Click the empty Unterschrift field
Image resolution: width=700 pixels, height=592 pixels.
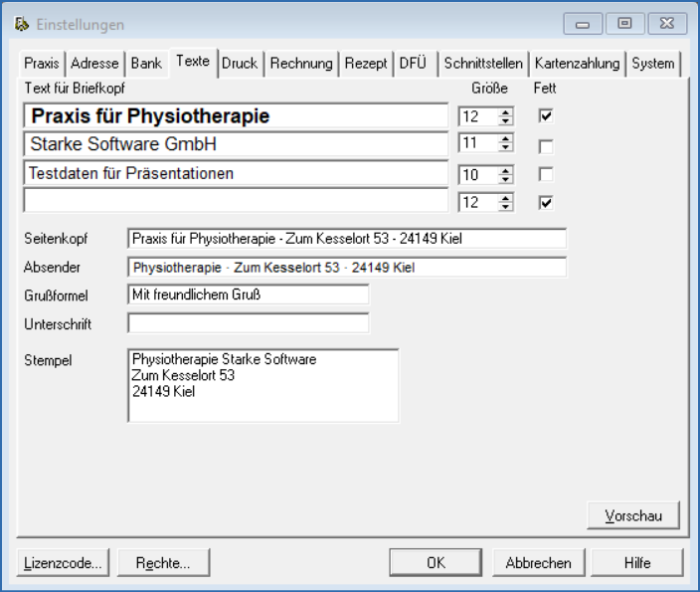(249, 323)
